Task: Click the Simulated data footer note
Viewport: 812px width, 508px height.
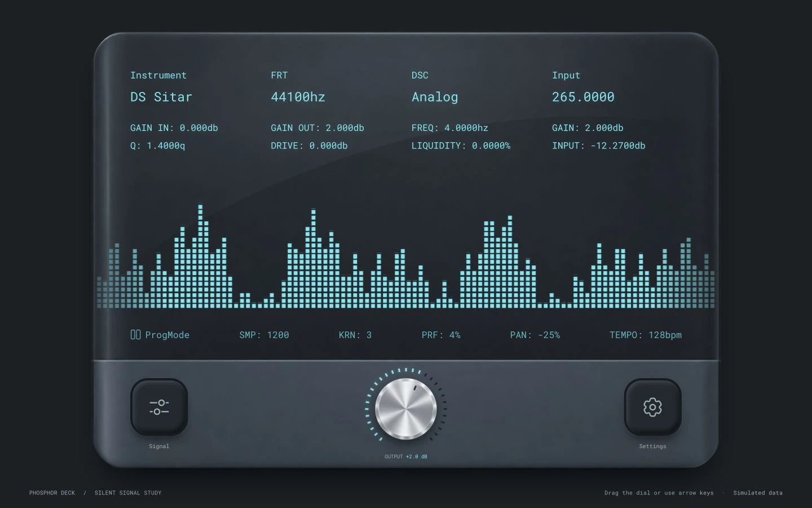Action: 758,493
